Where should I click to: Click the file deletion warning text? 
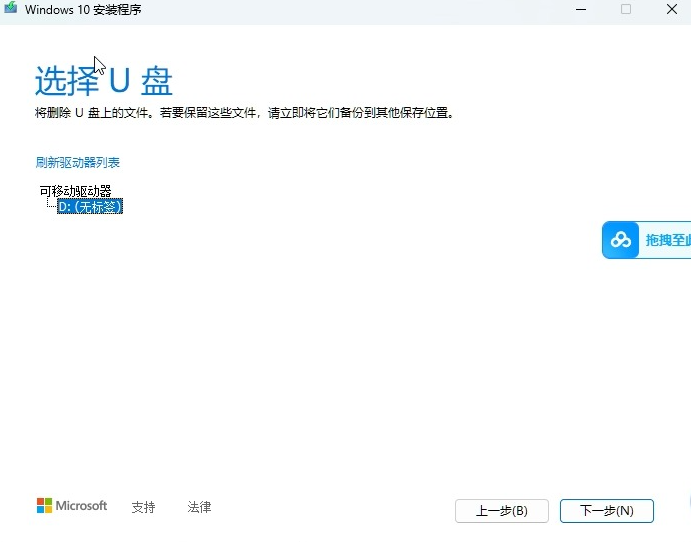(x=245, y=113)
